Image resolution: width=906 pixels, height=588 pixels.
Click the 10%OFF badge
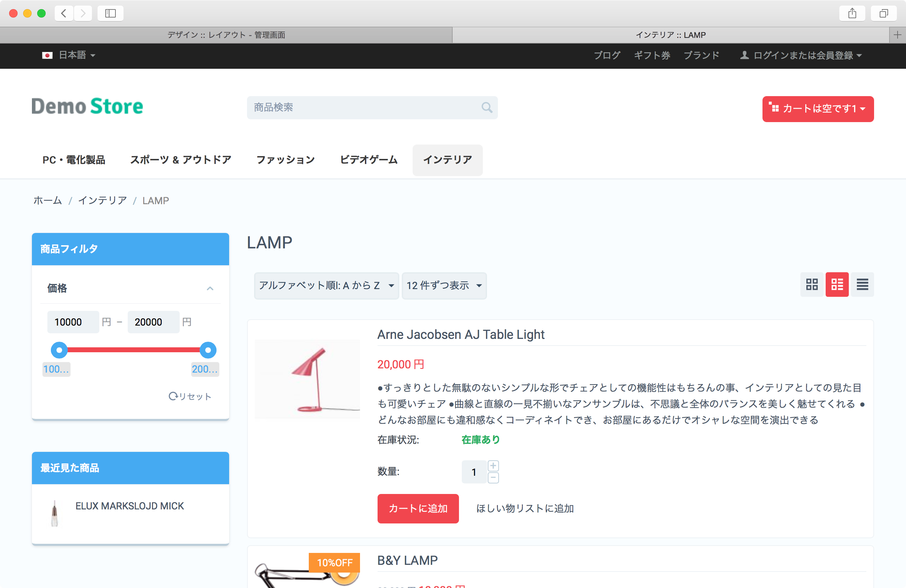point(334,562)
